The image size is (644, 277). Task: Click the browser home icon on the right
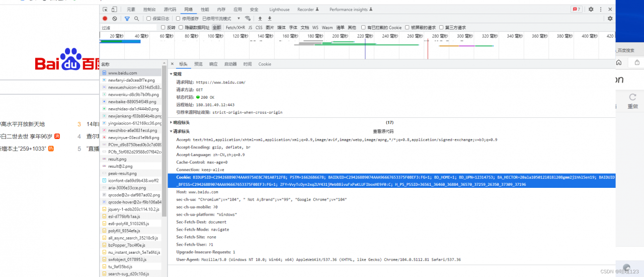(x=619, y=62)
